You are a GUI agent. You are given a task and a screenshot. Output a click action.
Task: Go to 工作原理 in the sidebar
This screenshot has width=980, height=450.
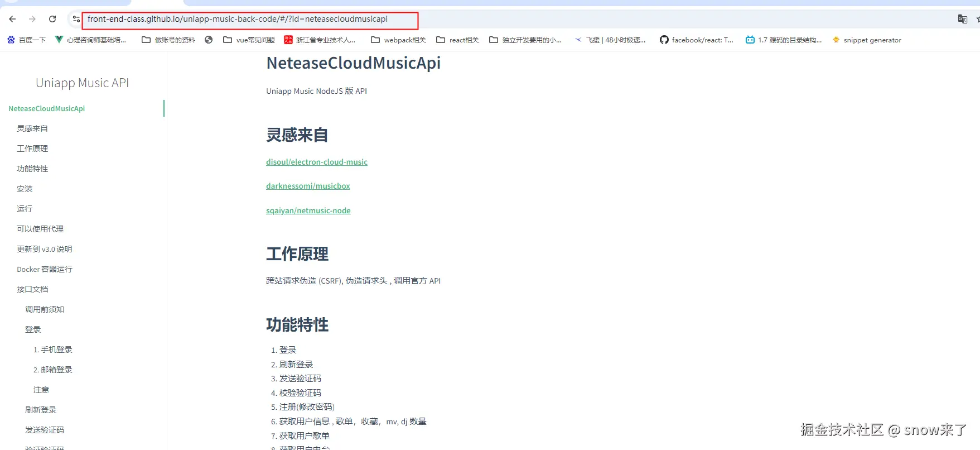click(32, 149)
